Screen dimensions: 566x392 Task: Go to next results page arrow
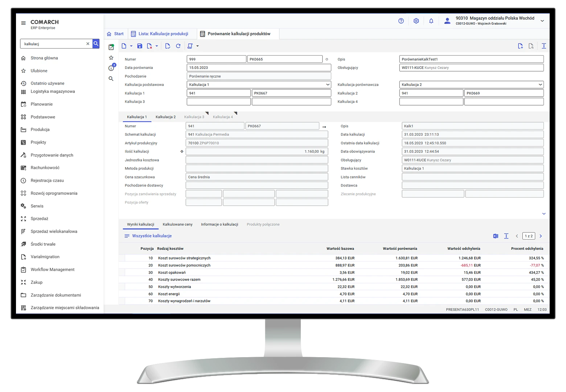pyautogui.click(x=541, y=236)
